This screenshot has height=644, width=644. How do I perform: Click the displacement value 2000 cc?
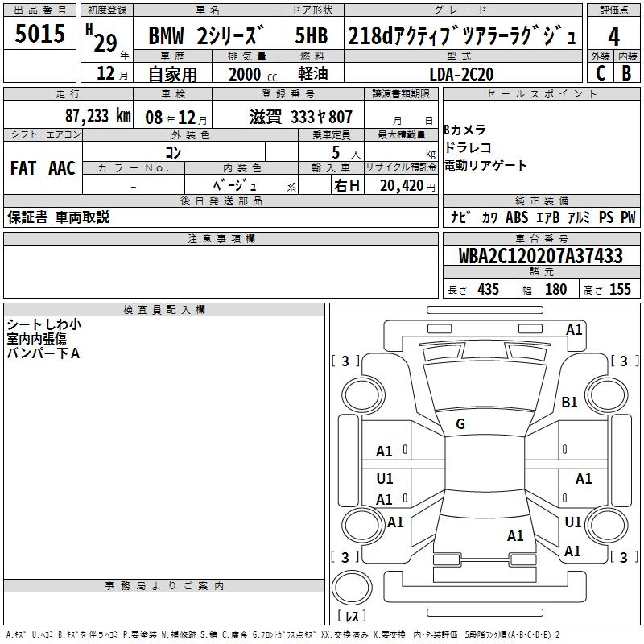tap(253, 74)
